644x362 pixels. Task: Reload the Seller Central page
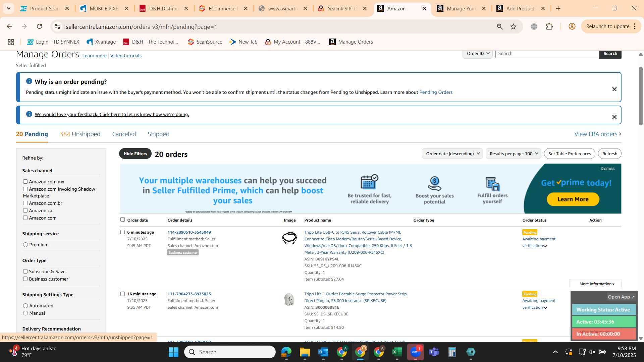40,26
